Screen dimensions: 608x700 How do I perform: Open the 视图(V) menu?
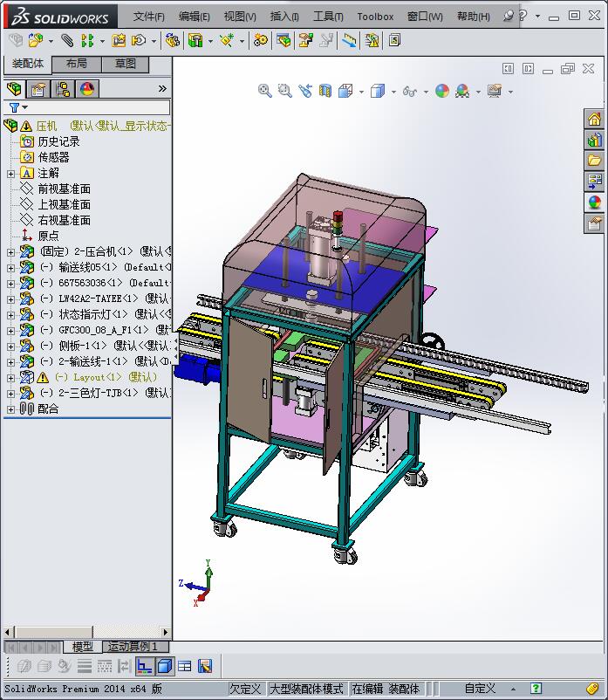[x=240, y=17]
